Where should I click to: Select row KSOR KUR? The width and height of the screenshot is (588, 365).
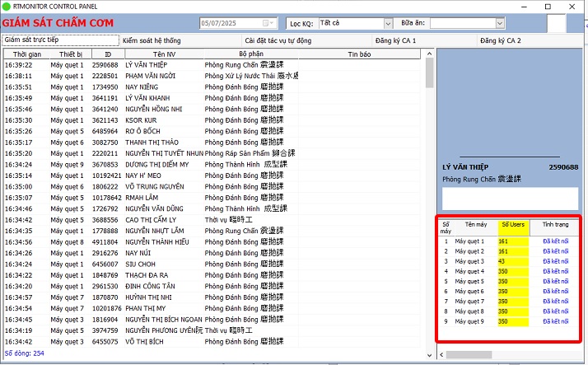212,120
